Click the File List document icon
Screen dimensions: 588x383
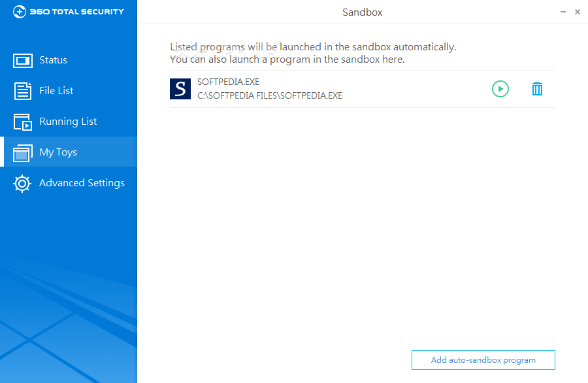(22, 91)
